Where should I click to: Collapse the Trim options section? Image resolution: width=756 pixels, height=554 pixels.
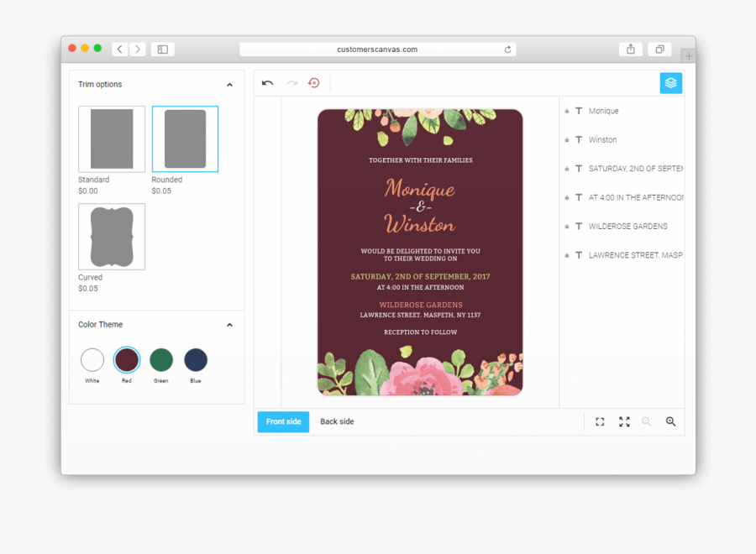(x=229, y=84)
